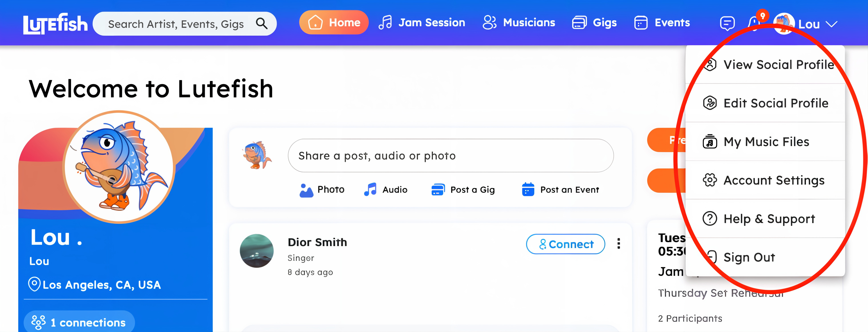Click the connections group icon

tap(38, 322)
